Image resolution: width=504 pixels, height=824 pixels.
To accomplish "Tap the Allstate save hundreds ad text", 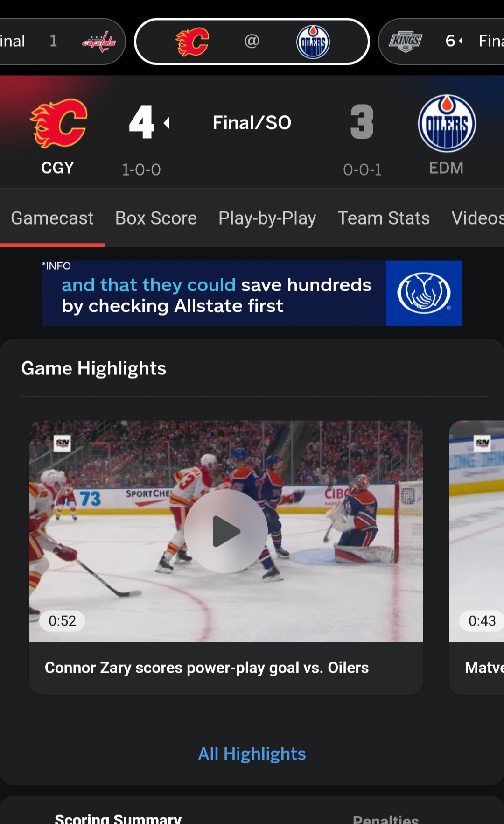I will (217, 296).
